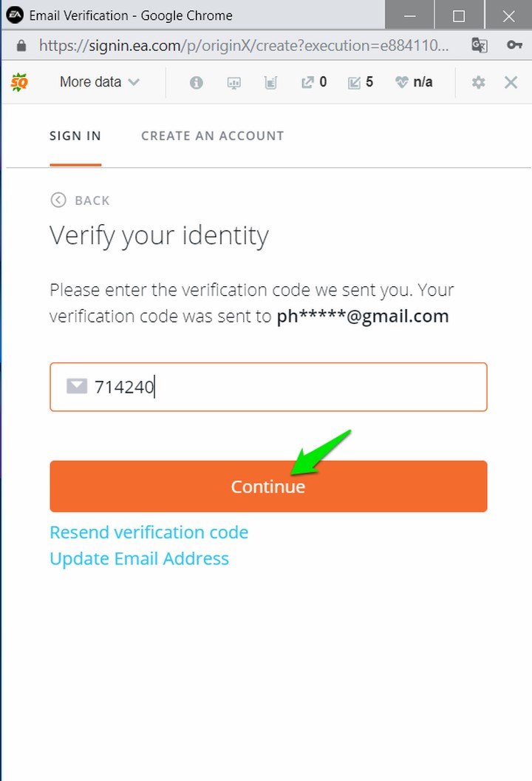Open SEOquake settings gear

479,83
